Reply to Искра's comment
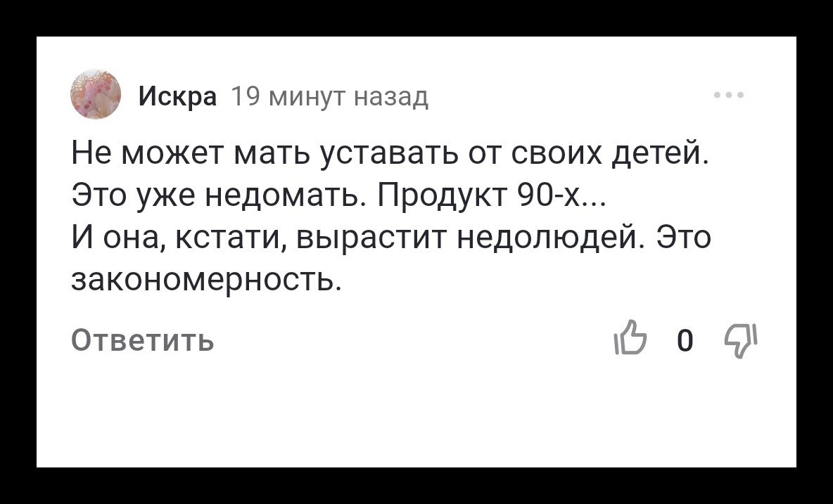Screen dimensions: 833x504 141,341
